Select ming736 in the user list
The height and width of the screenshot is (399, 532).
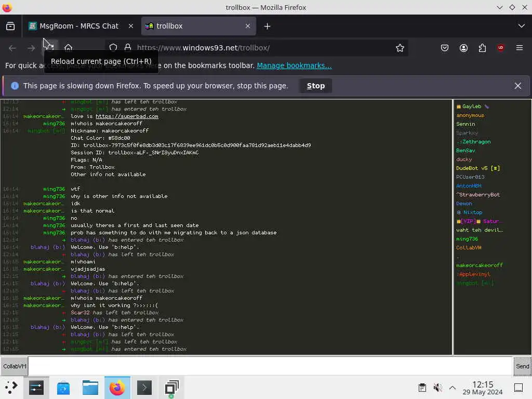[x=467, y=239]
